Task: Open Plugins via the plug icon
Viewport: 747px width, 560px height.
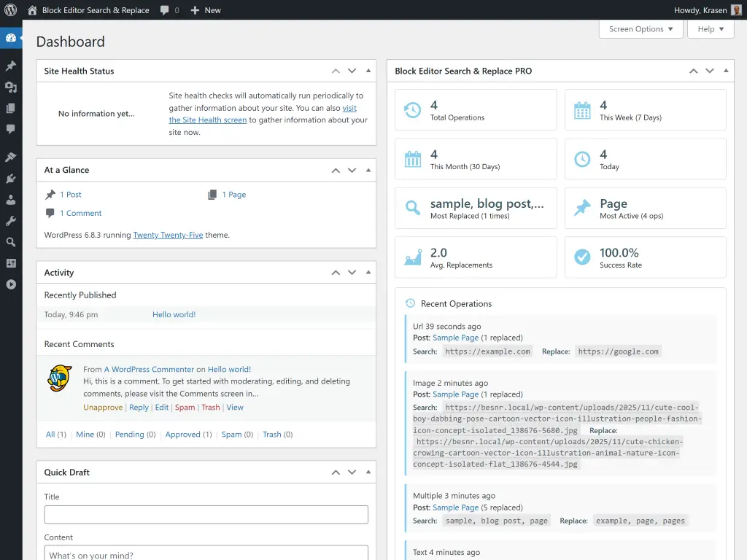Action: pyautogui.click(x=10, y=178)
